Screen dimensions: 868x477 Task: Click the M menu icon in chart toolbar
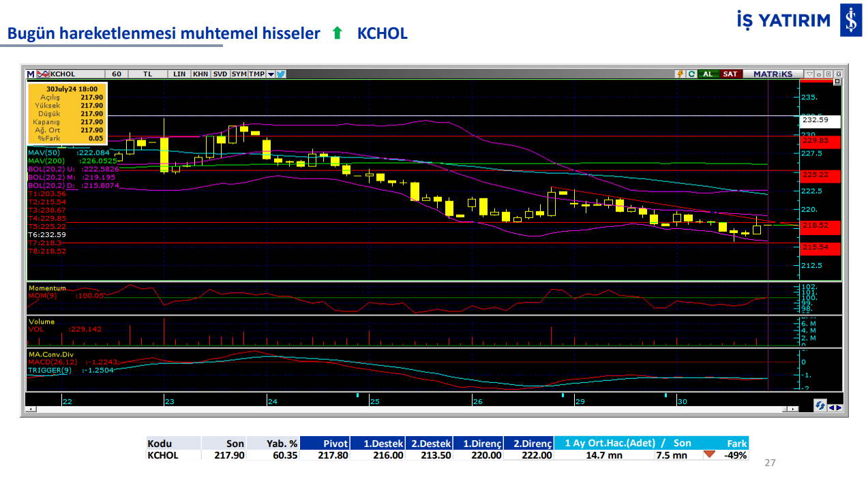pyautogui.click(x=31, y=74)
